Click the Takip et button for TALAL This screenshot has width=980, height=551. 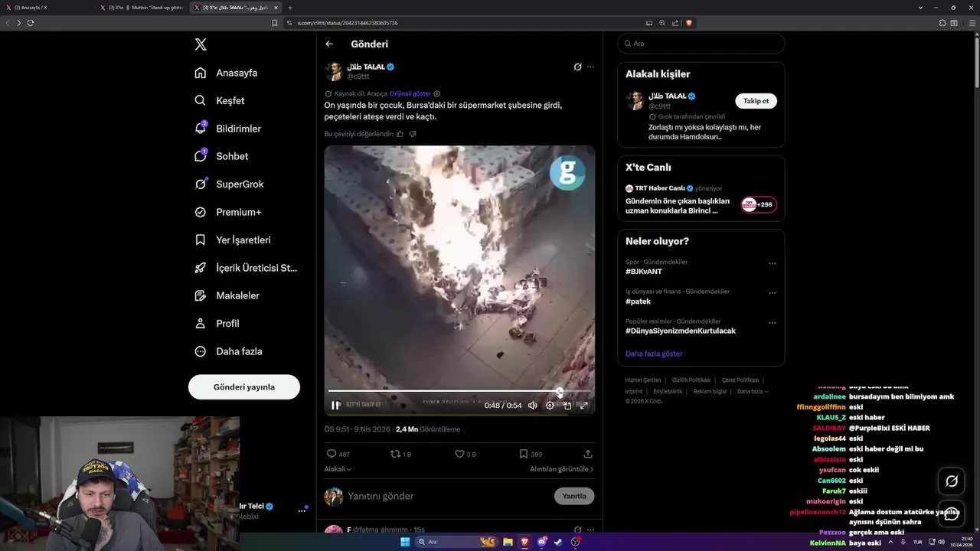tap(756, 101)
